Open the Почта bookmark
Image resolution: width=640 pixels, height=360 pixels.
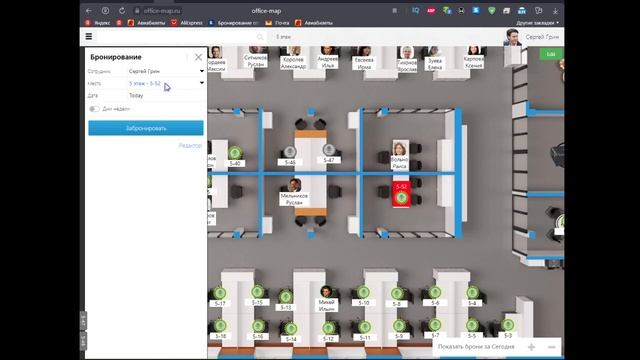(278, 23)
